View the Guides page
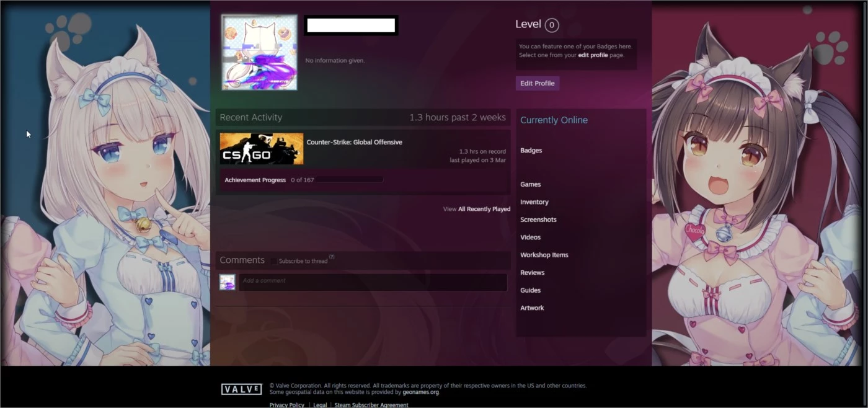868x408 pixels. tap(531, 290)
